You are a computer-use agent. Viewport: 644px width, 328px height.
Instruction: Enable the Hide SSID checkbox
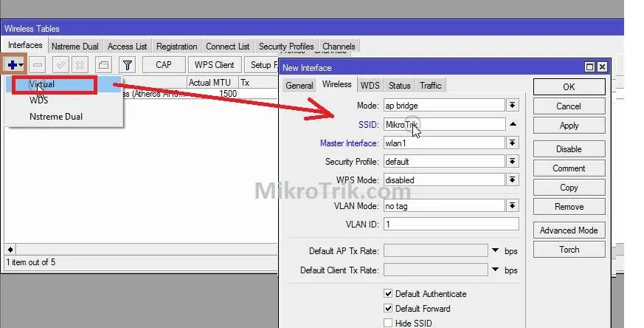(388, 324)
